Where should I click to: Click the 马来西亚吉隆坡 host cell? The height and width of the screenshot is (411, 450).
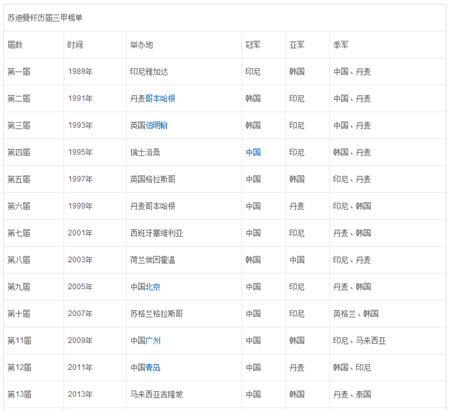coord(157,395)
